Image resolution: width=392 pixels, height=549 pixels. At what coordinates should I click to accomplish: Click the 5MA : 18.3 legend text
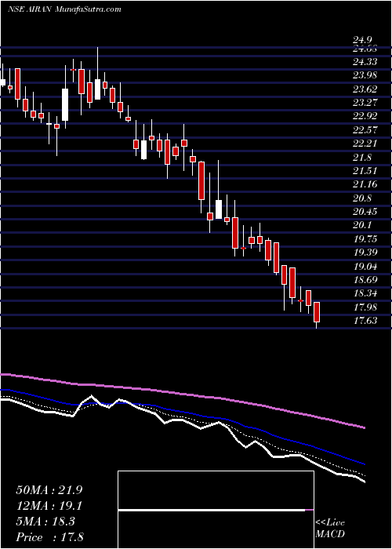pos(45,522)
